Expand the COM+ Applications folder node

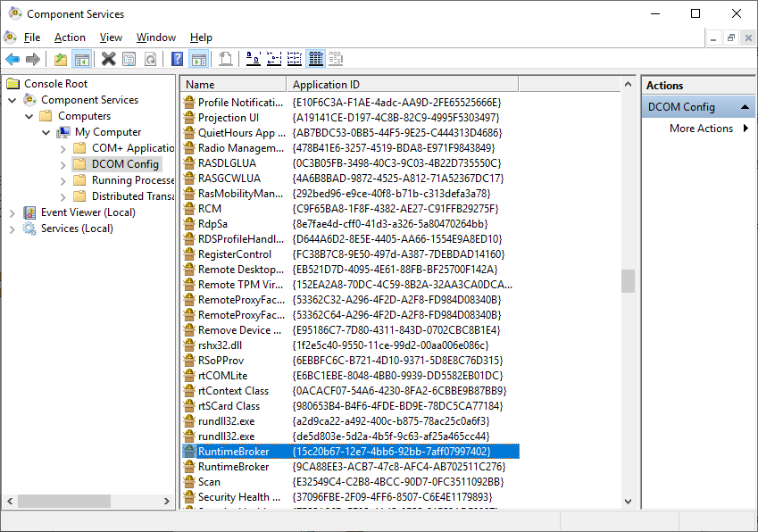click(x=62, y=149)
